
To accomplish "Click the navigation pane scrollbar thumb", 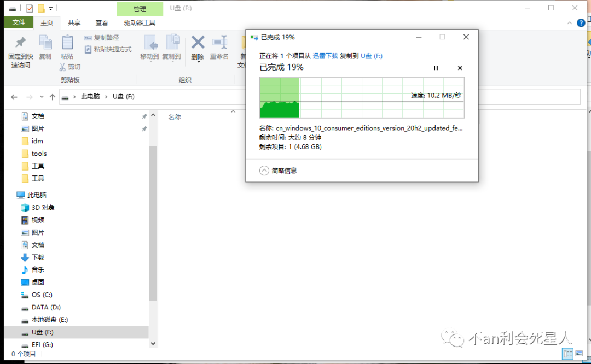I will coord(153,223).
